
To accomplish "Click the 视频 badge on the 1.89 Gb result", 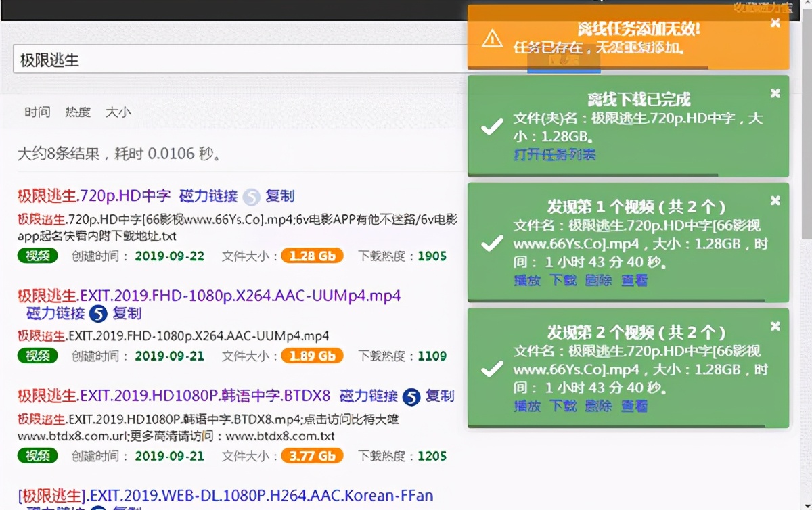I will (x=37, y=356).
